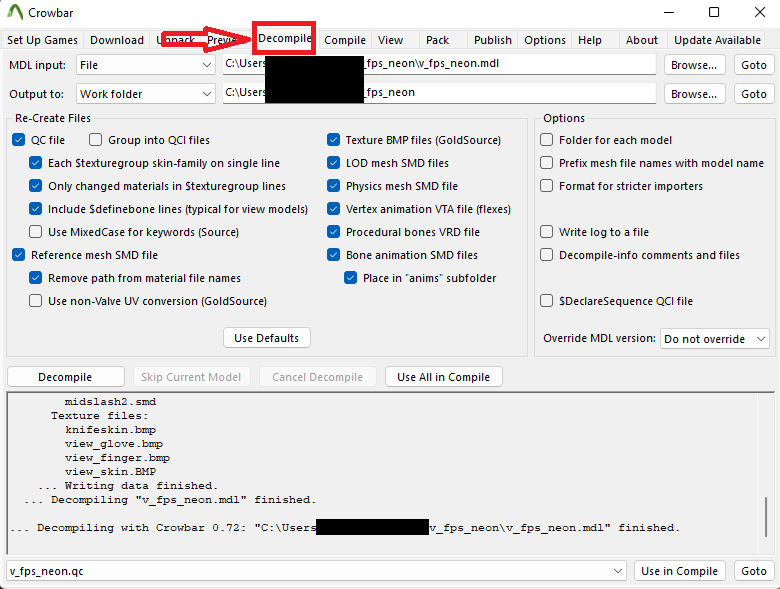Click the MDL input path field
780x589 pixels.
pyautogui.click(x=439, y=64)
